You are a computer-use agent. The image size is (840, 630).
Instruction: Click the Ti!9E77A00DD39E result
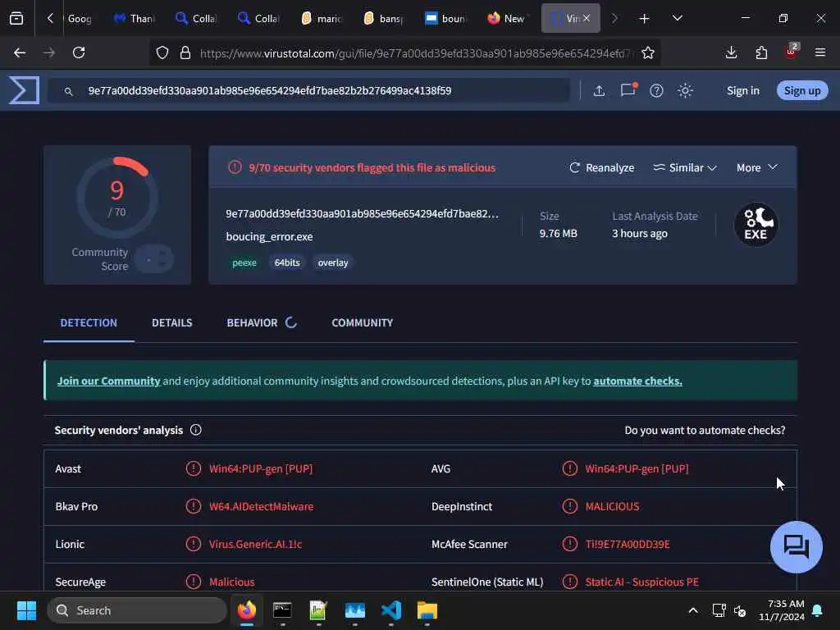click(x=628, y=545)
